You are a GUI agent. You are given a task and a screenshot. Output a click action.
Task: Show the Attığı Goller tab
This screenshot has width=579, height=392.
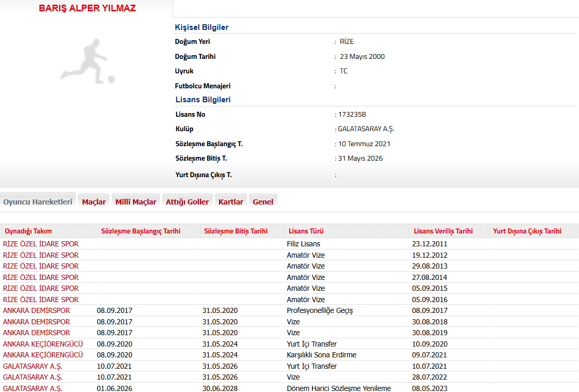187,202
